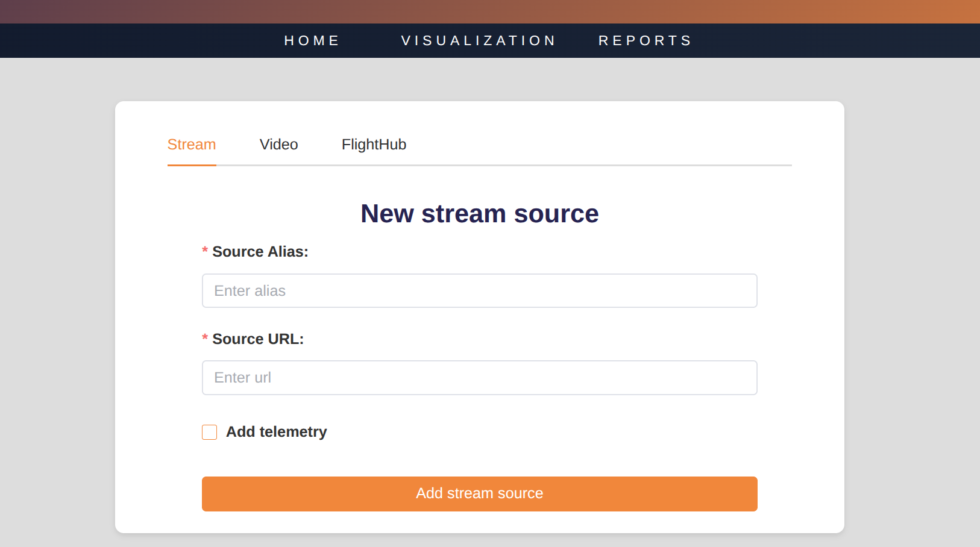The image size is (980, 547).
Task: Open the REPORTS navigation item
Action: tap(645, 40)
